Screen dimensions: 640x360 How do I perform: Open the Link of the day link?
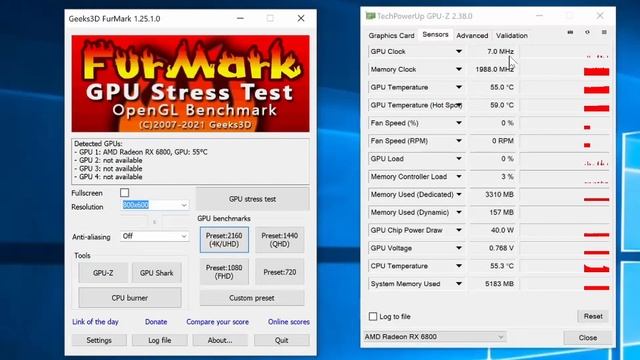(95, 322)
